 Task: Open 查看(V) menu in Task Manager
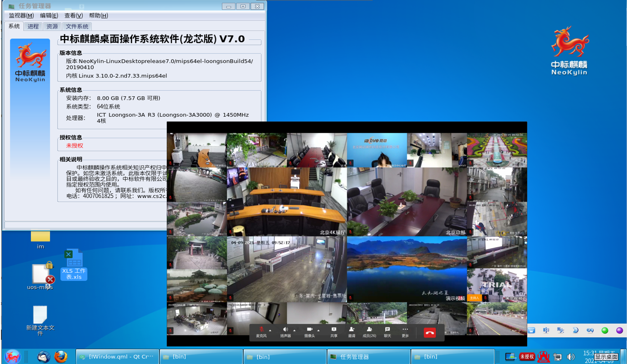pos(74,16)
